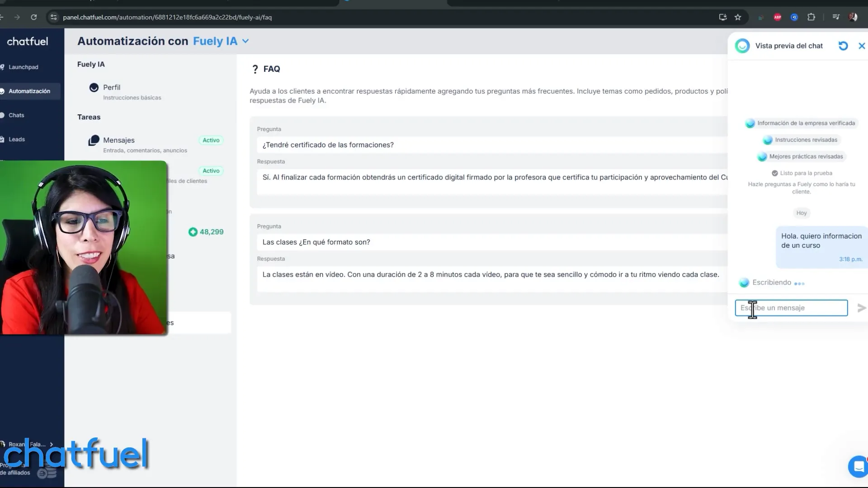Edit answer about clases en vídeo
Image resolution: width=868 pixels, height=488 pixels.
492,279
